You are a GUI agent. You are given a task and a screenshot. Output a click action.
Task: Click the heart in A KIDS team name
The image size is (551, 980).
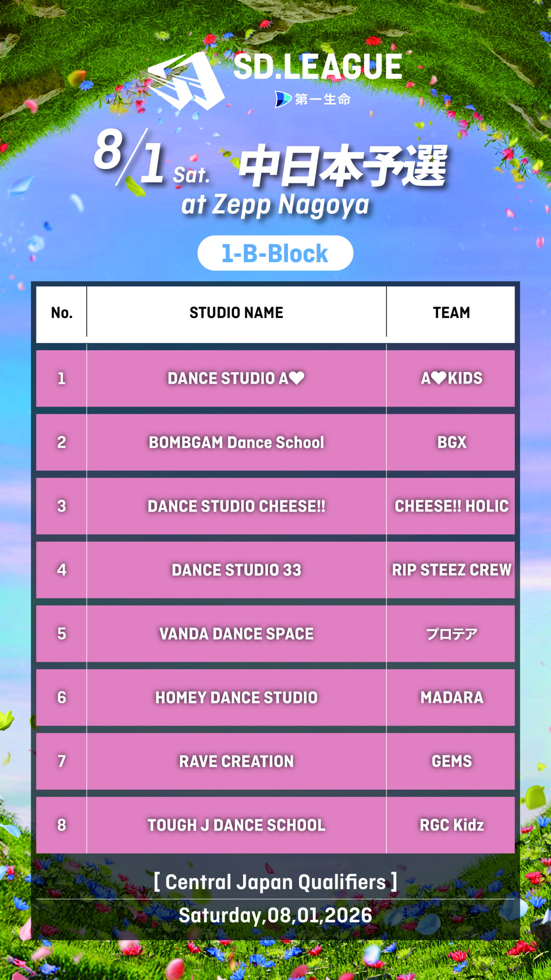[x=439, y=378]
